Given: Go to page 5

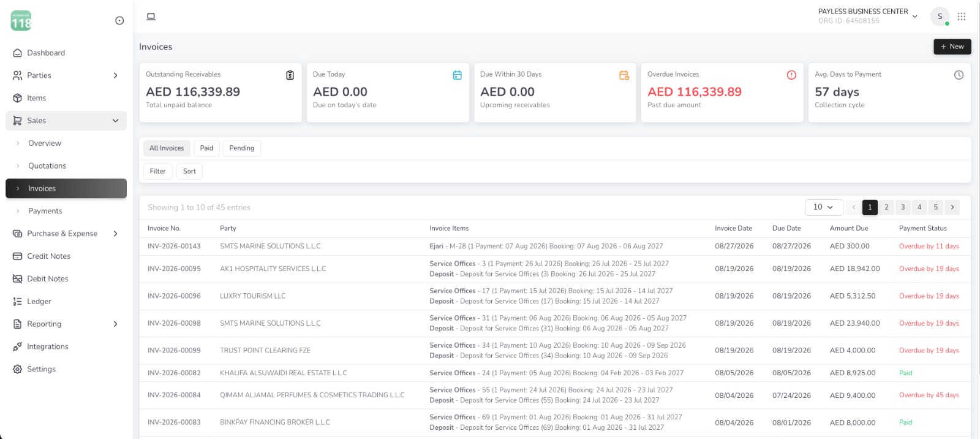Looking at the screenshot, I should [936, 207].
